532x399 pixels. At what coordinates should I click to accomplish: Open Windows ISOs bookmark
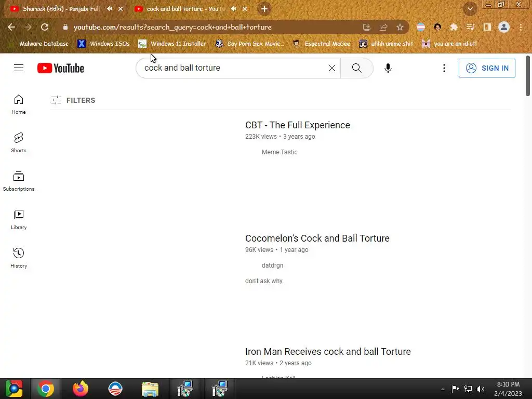[103, 44]
